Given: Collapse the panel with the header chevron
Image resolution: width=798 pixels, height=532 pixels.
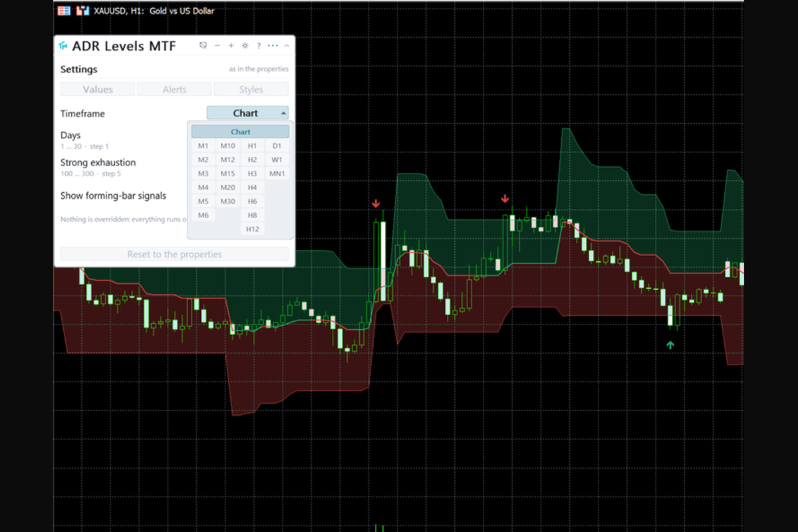Looking at the screenshot, I should coord(287,46).
